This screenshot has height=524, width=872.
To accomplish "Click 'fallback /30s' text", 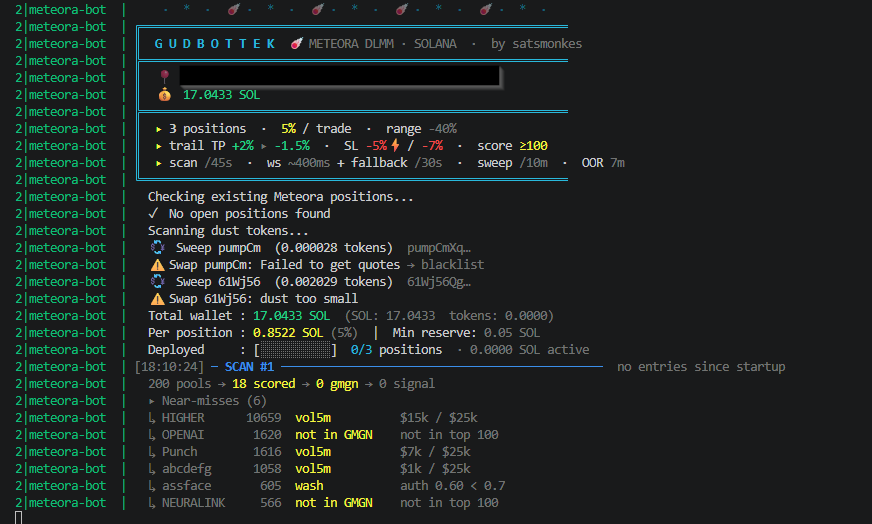I will point(397,162).
